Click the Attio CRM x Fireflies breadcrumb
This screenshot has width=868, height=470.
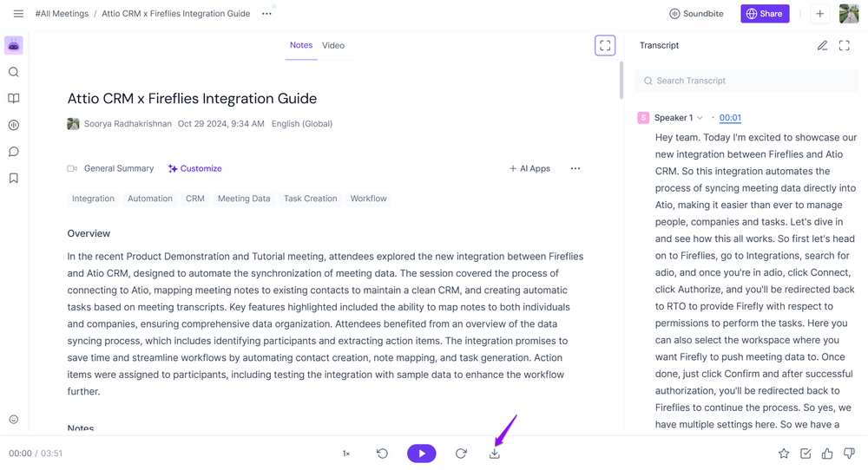[x=176, y=14]
